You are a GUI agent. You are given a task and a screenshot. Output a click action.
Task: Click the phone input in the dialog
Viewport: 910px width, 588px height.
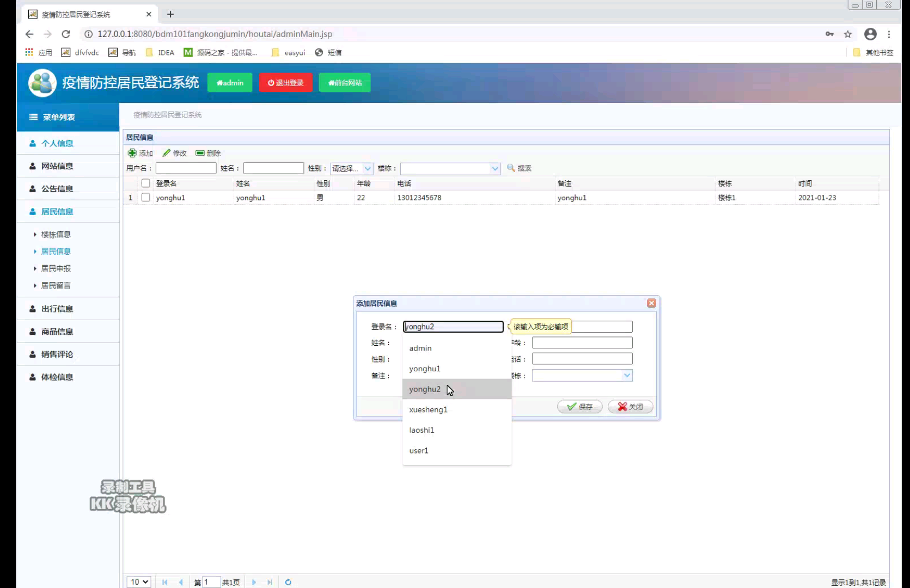coord(582,359)
